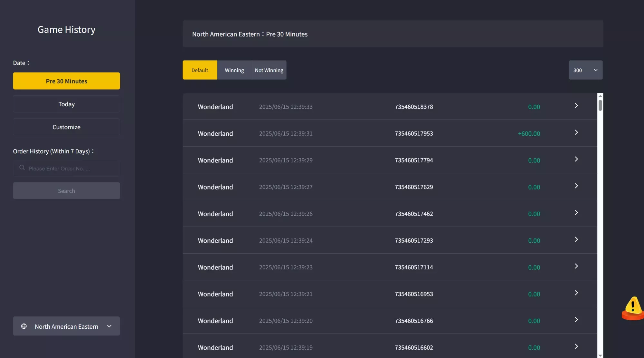This screenshot has width=644, height=358.
Task: Open details arrow for order 735460517114
Action: point(576,266)
